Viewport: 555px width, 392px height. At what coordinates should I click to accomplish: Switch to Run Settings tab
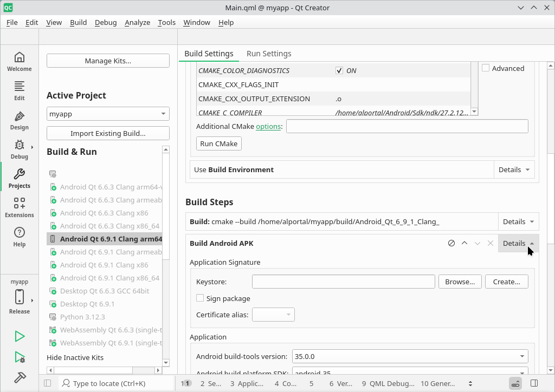pos(269,54)
